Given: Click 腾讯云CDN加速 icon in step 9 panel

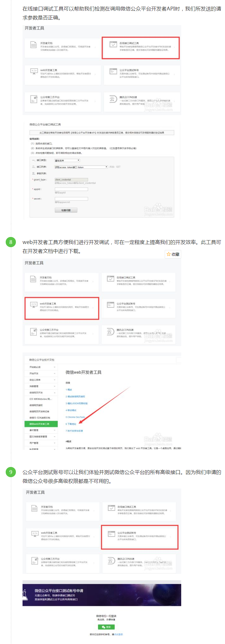Looking at the screenshot, I should [111, 561].
